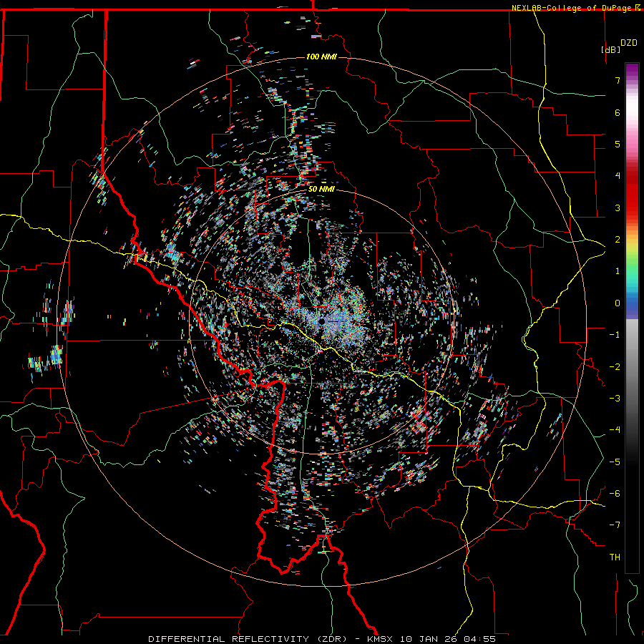
Task: Click the -6 value on the color scale
Action: click(615, 493)
